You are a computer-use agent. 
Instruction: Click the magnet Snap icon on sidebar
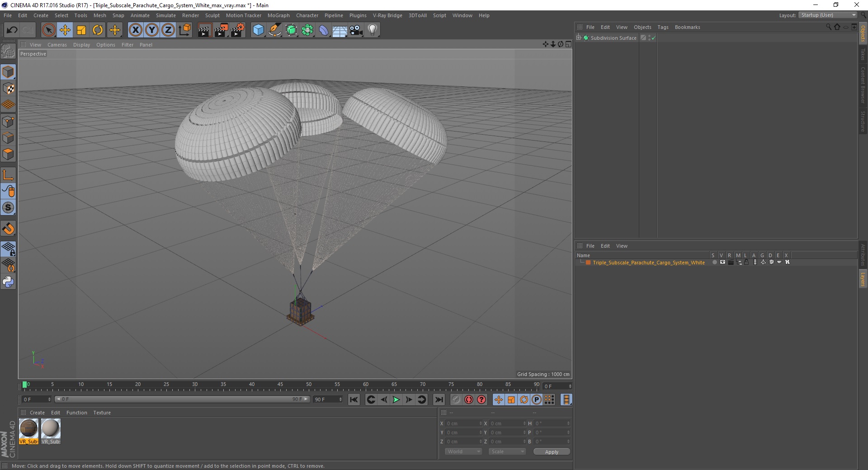pos(8,229)
